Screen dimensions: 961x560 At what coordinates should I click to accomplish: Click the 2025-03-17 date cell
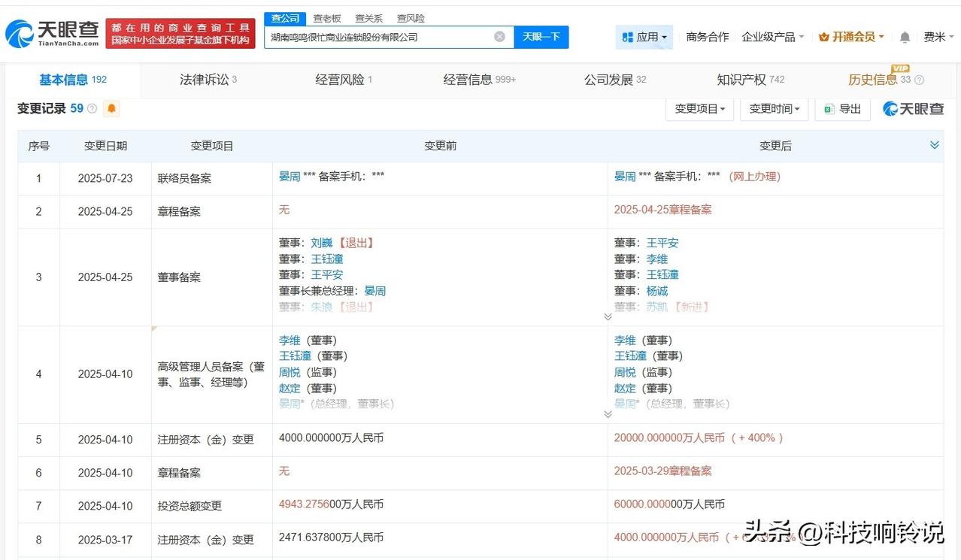pyautogui.click(x=105, y=539)
